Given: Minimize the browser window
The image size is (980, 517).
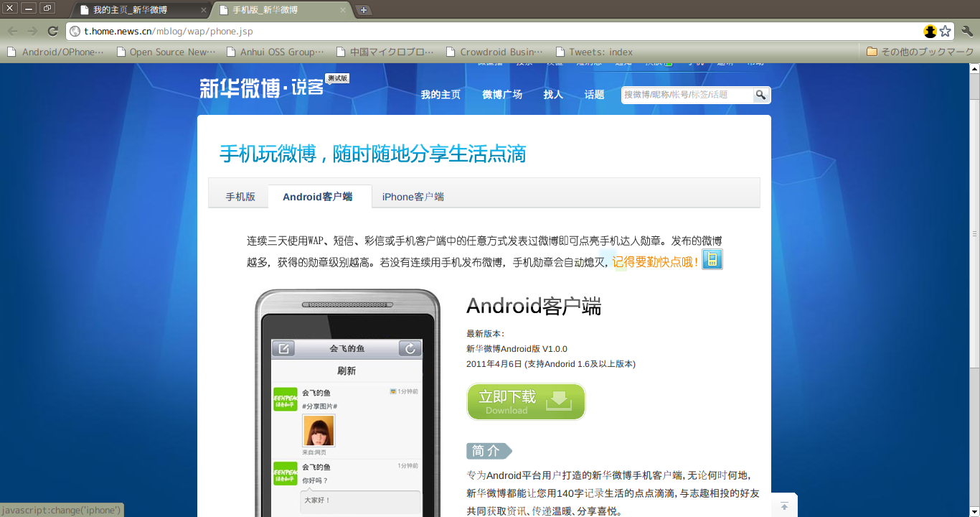Looking at the screenshot, I should 29,8.
